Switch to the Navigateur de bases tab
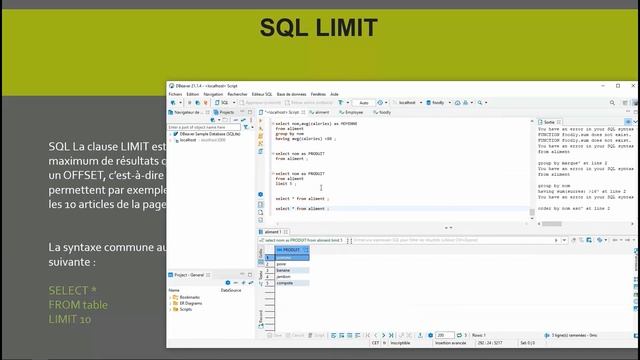This screenshot has height=360, width=640. (187, 112)
